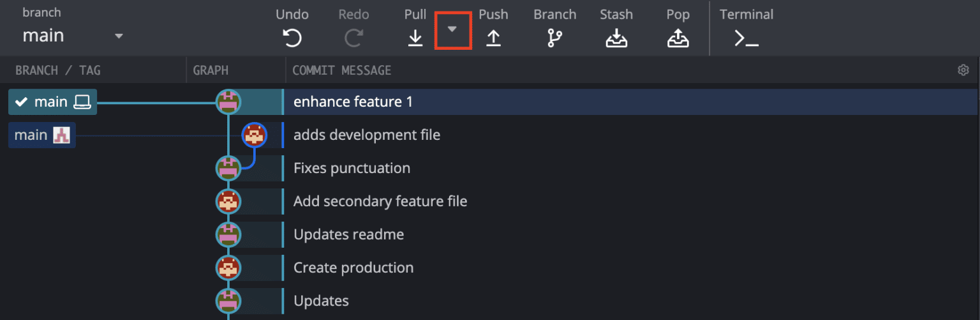
Task: Click the "adds development file" commit avatar node
Action: (254, 135)
